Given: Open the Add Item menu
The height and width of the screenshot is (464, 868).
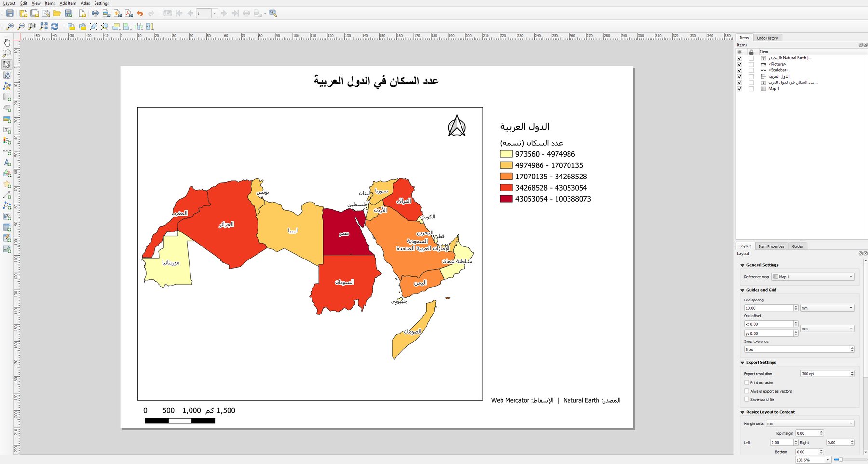Looking at the screenshot, I should tap(68, 3).
